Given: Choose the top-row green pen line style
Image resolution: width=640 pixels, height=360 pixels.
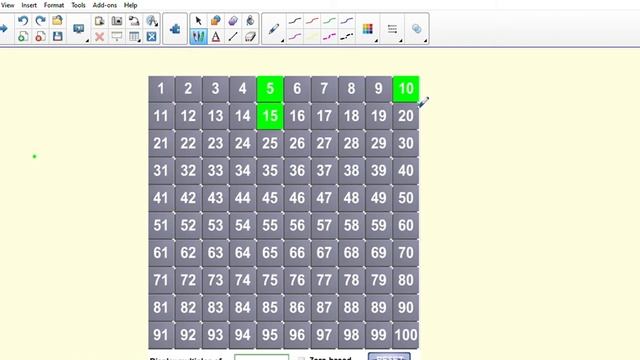Looking at the screenshot, I should pos(329,21).
